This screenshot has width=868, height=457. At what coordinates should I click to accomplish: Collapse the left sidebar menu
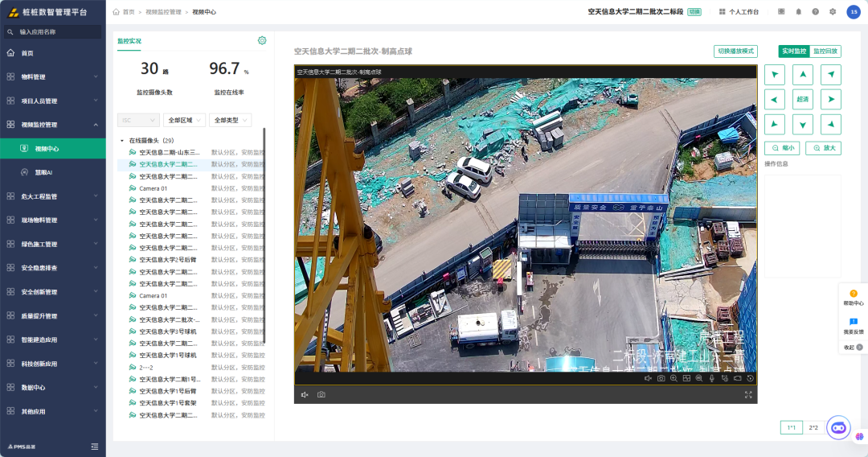click(x=95, y=447)
